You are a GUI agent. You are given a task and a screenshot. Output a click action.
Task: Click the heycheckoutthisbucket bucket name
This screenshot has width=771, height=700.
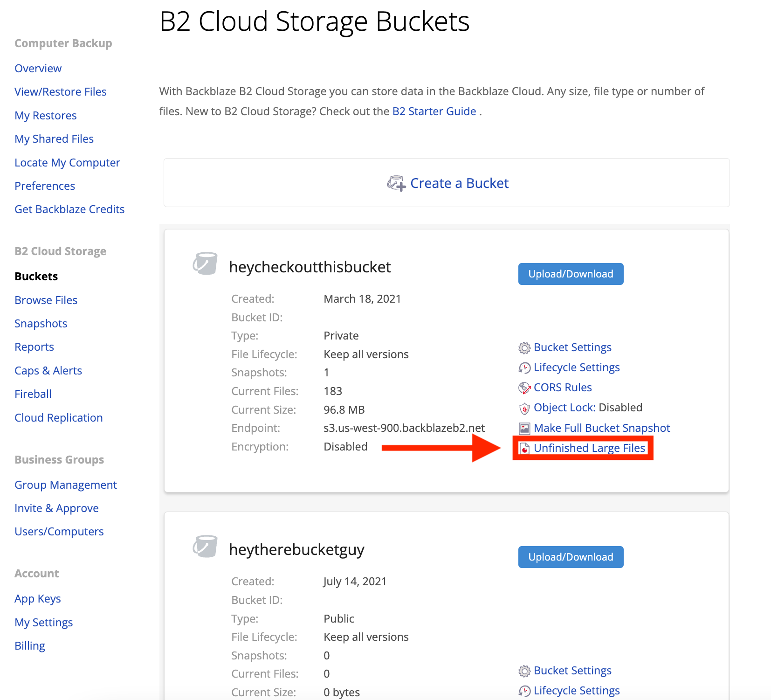click(310, 267)
